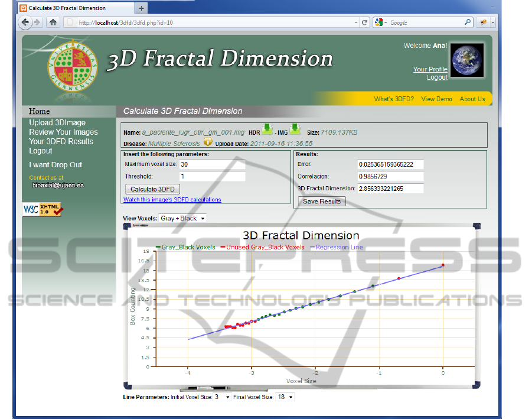Open the Watch this image's 3DFD calculations link
This screenshot has height=419, width=532.
click(172, 200)
